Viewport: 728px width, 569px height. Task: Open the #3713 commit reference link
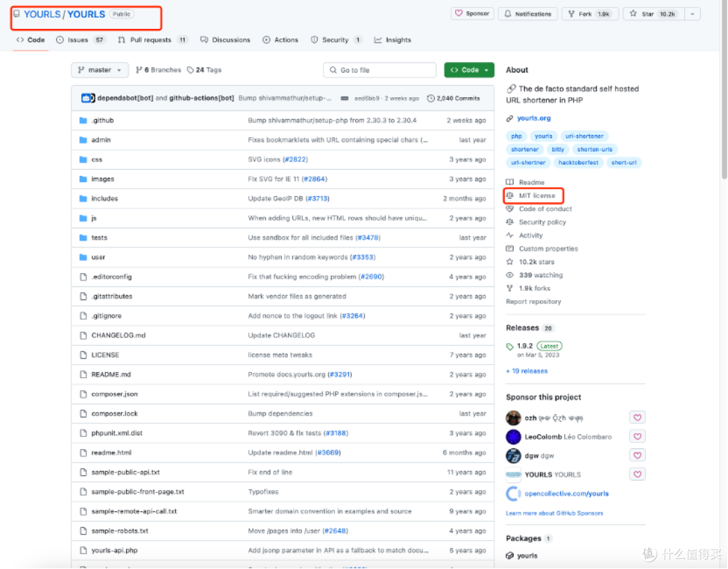(317, 198)
